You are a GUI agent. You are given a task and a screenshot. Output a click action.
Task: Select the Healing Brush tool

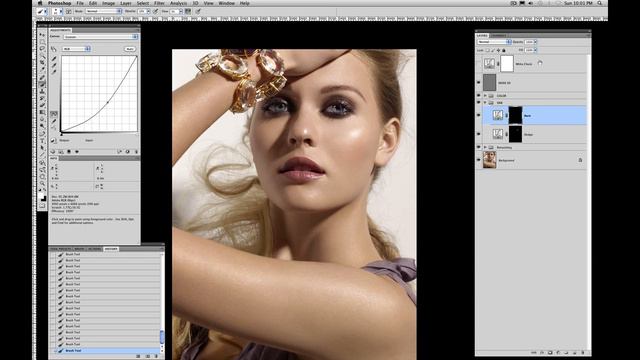tap(42, 77)
